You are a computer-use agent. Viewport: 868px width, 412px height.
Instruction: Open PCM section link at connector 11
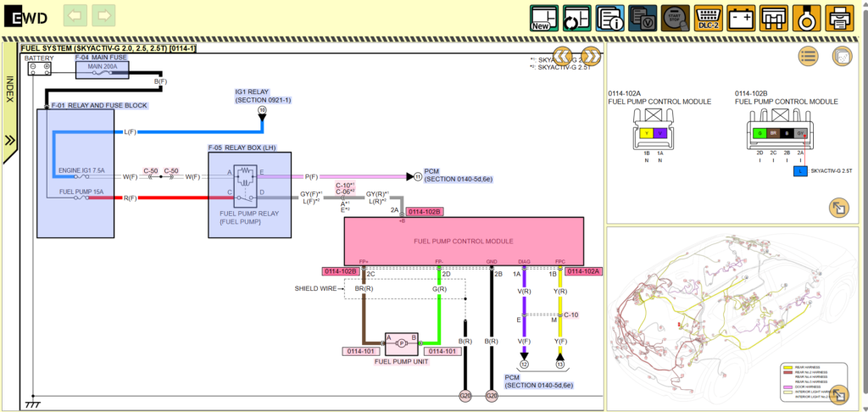click(x=458, y=175)
